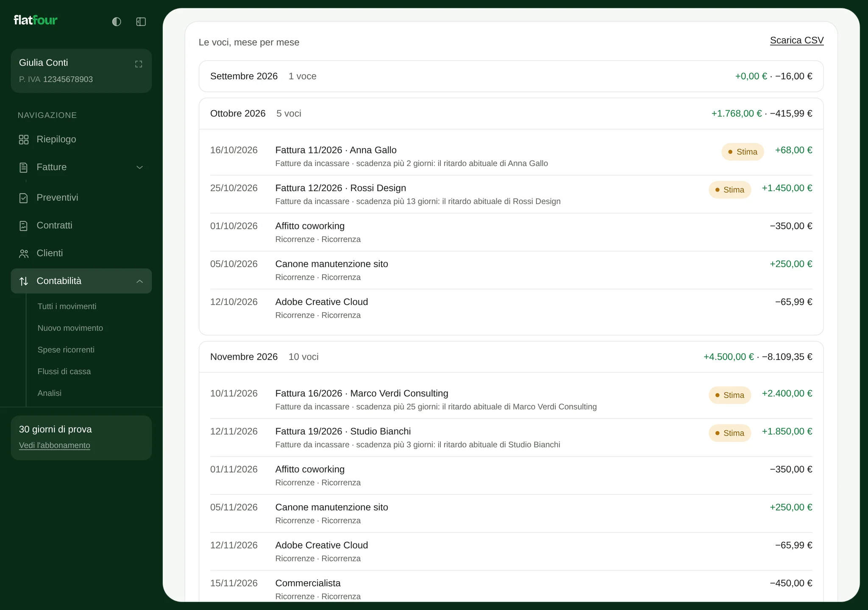Image resolution: width=868 pixels, height=610 pixels.
Task: Collapse the Contabilità submenu chevron
Action: tap(139, 281)
